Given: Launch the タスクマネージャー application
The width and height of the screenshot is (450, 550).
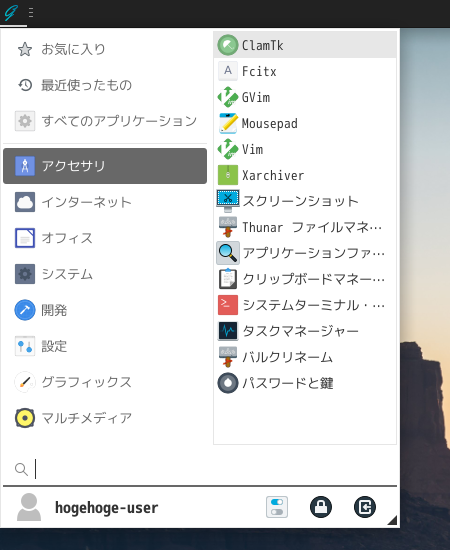Looking at the screenshot, I should pos(305,331).
